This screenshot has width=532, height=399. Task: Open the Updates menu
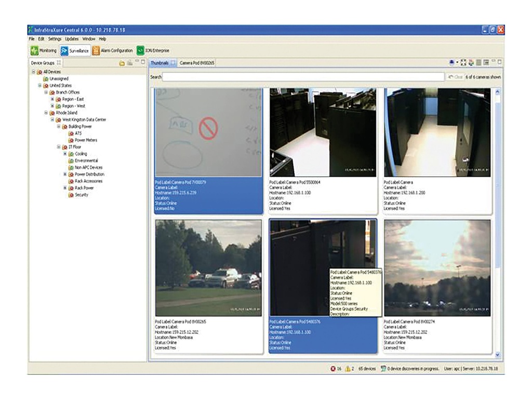pyautogui.click(x=72, y=39)
